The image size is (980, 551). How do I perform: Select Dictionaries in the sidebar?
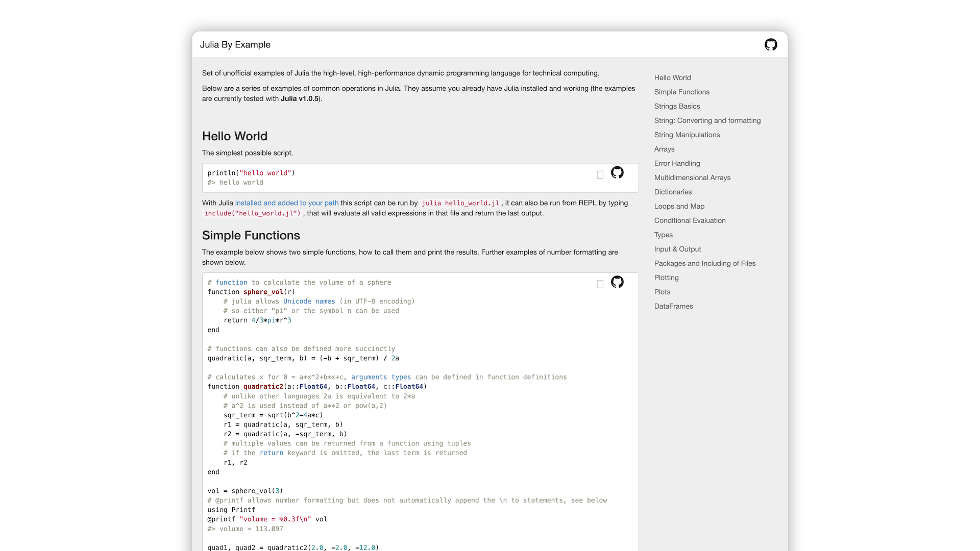pos(673,192)
